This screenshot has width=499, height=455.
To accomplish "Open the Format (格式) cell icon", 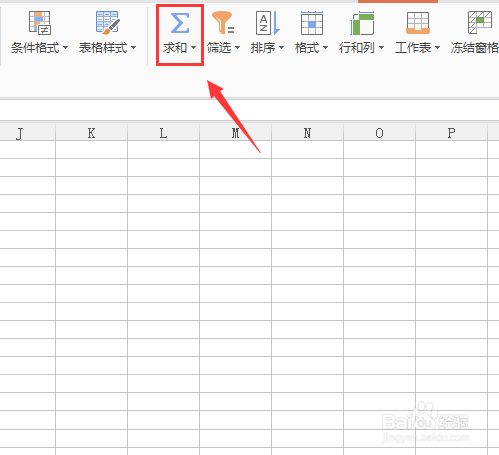I will point(312,23).
